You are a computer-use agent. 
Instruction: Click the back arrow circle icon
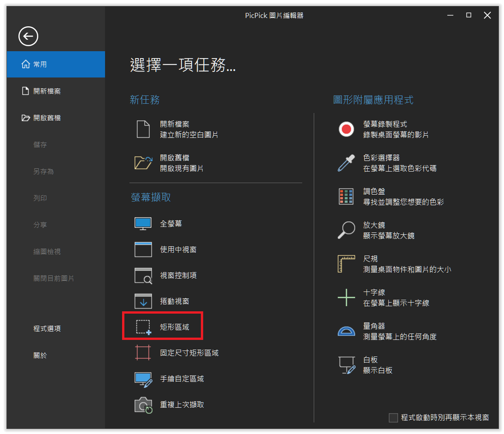click(28, 36)
